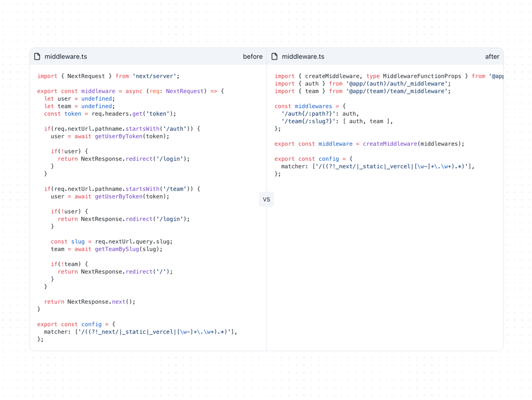
Task: Click the 'const middlewares = {' line
Action: tap(310, 106)
